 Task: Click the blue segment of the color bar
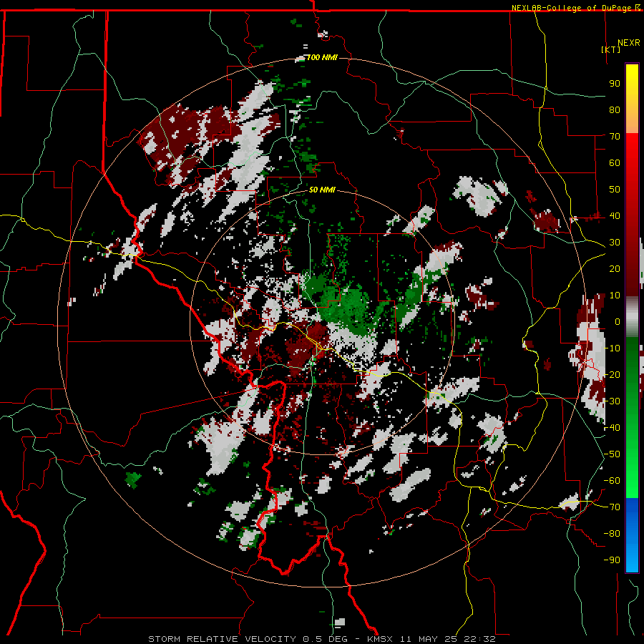632,535
